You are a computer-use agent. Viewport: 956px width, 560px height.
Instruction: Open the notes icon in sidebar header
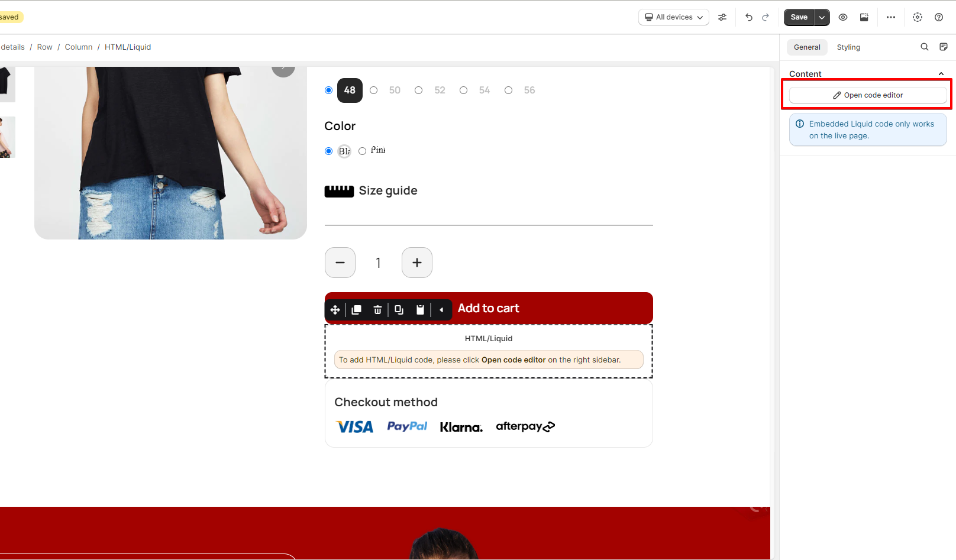pos(944,47)
